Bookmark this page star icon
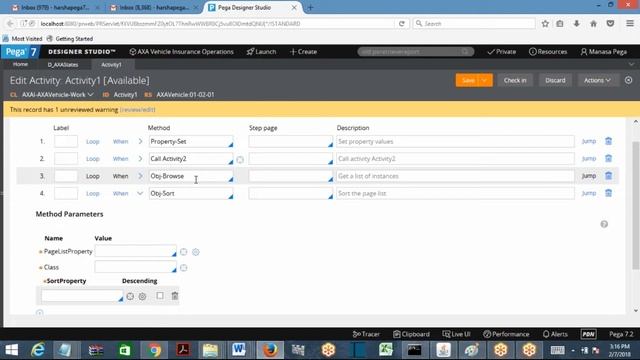The image size is (640, 360). [545, 24]
